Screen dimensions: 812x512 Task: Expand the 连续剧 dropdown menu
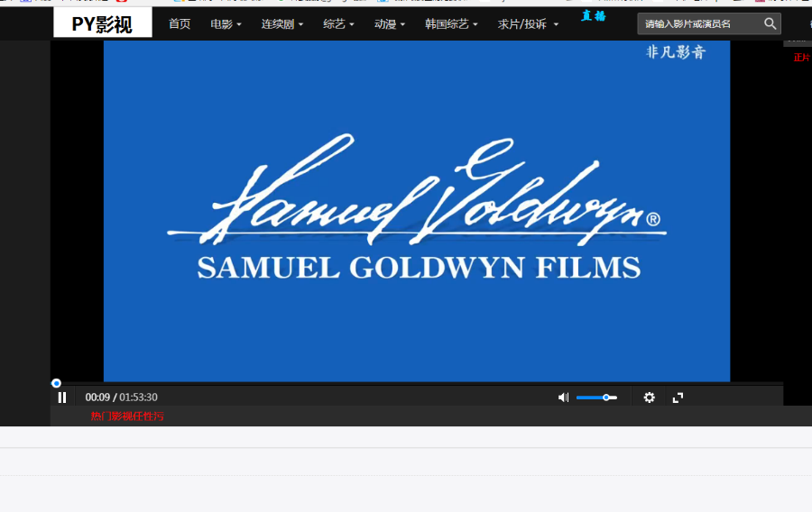tap(282, 23)
